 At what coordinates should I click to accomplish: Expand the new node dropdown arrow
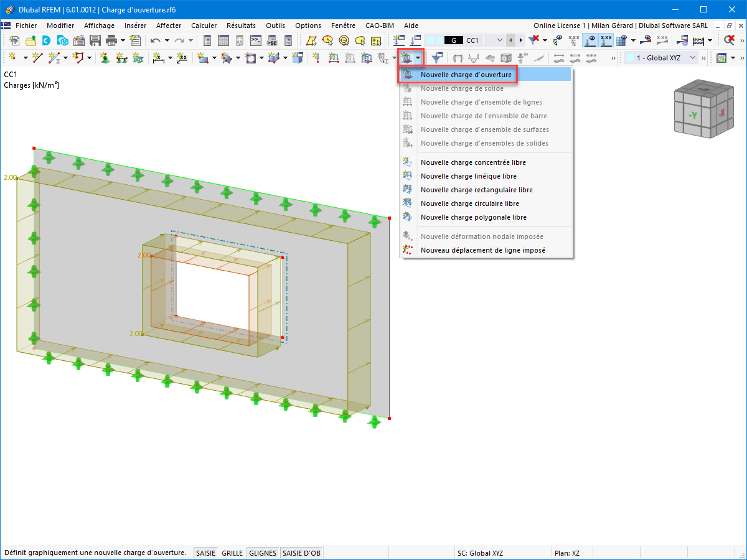click(25, 58)
